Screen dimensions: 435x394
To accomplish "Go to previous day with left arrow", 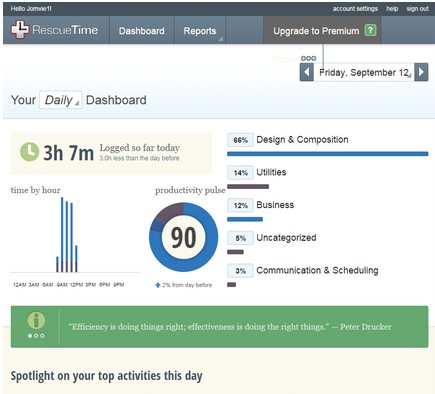I will click(x=307, y=72).
